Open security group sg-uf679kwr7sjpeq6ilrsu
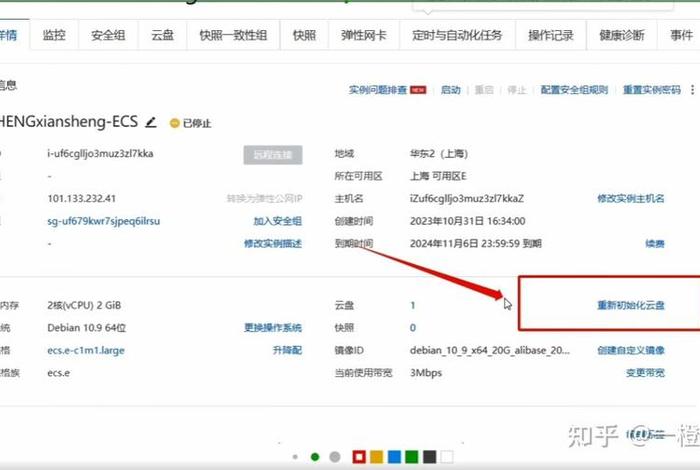This screenshot has width=700, height=470. [104, 221]
